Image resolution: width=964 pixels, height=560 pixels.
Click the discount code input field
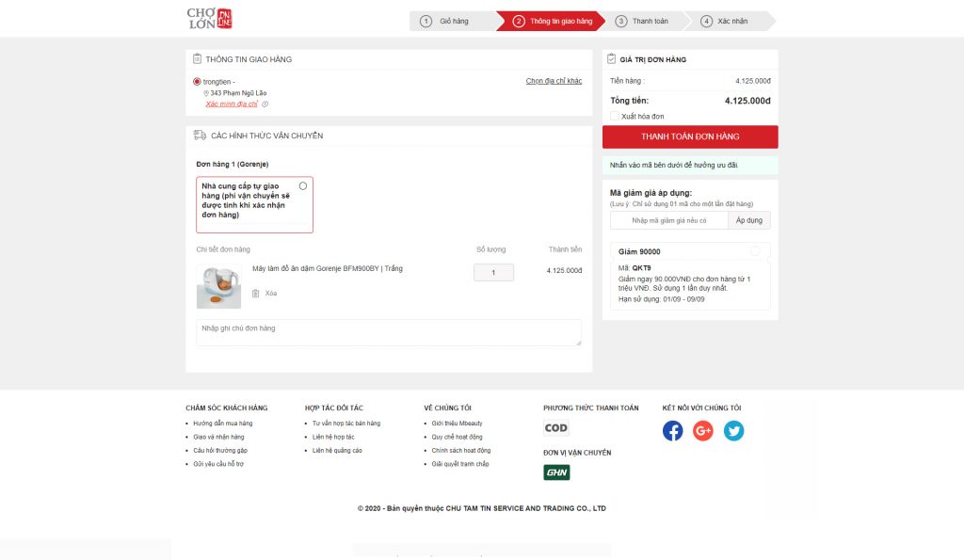click(669, 220)
